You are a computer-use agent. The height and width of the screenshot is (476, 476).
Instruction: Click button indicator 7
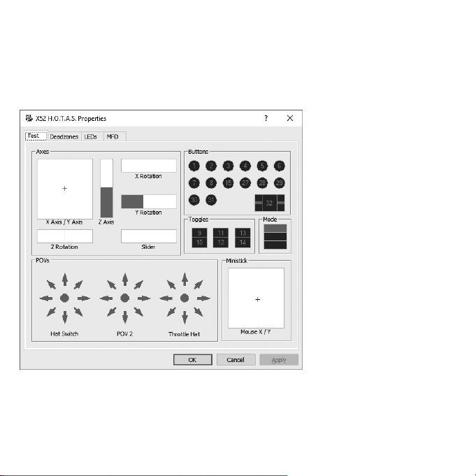click(x=194, y=182)
